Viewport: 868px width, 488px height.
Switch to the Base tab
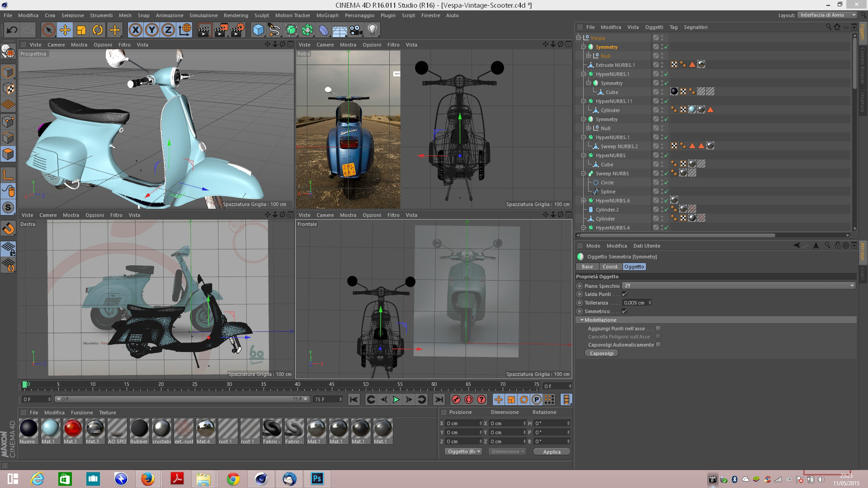587,267
